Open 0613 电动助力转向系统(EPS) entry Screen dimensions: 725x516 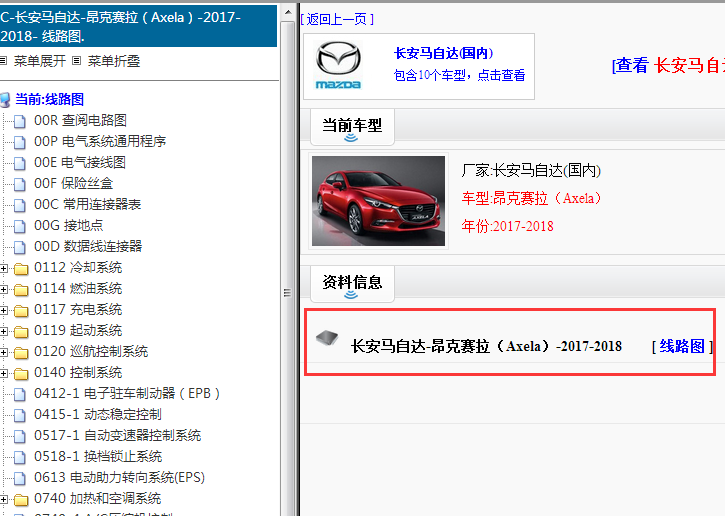[119, 477]
